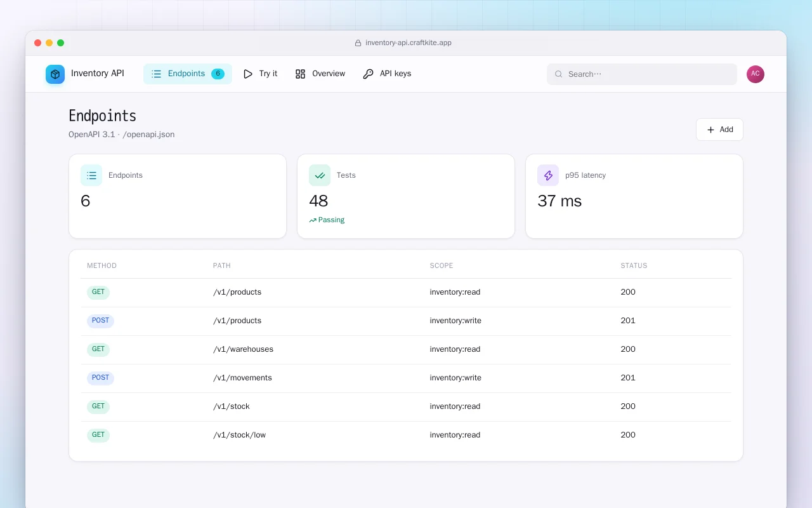Click the Passing trend arrow icon

(313, 220)
